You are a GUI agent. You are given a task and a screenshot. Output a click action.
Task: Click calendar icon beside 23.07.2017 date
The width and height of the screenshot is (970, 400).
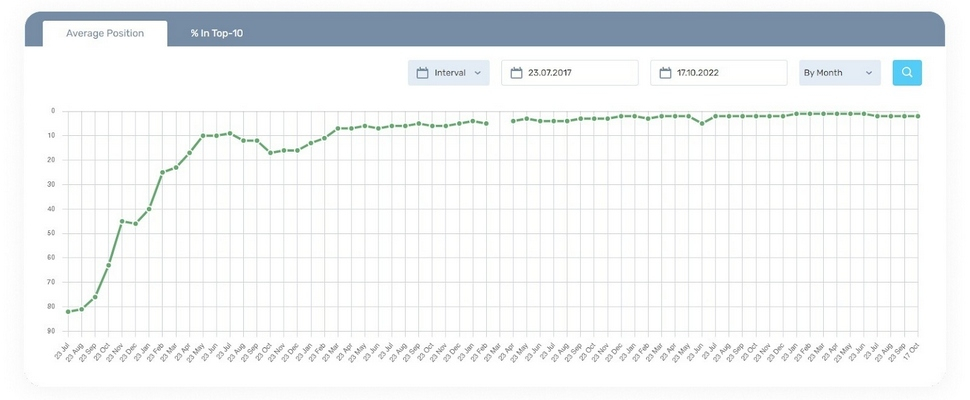point(516,73)
